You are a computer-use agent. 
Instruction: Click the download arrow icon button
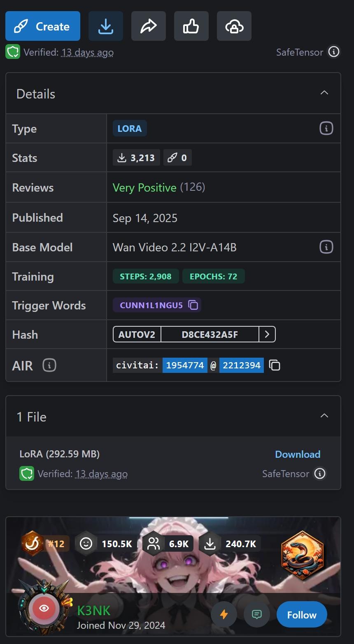coord(106,26)
